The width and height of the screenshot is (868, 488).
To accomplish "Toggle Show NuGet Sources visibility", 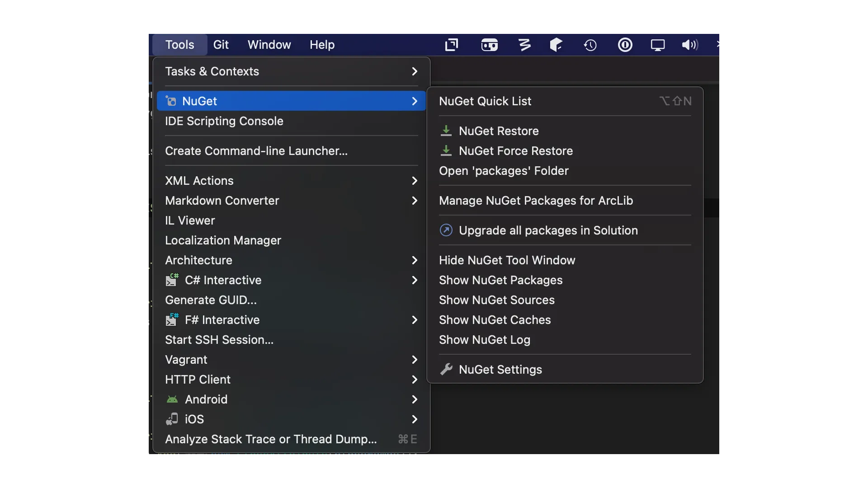I will click(496, 300).
